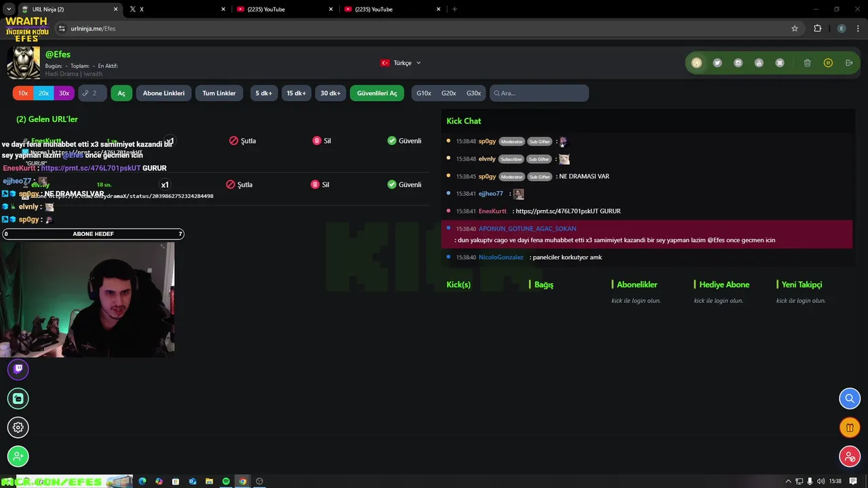This screenshot has height=488, width=868.
Task: Open Outlook from the taskbar
Action: point(193,481)
